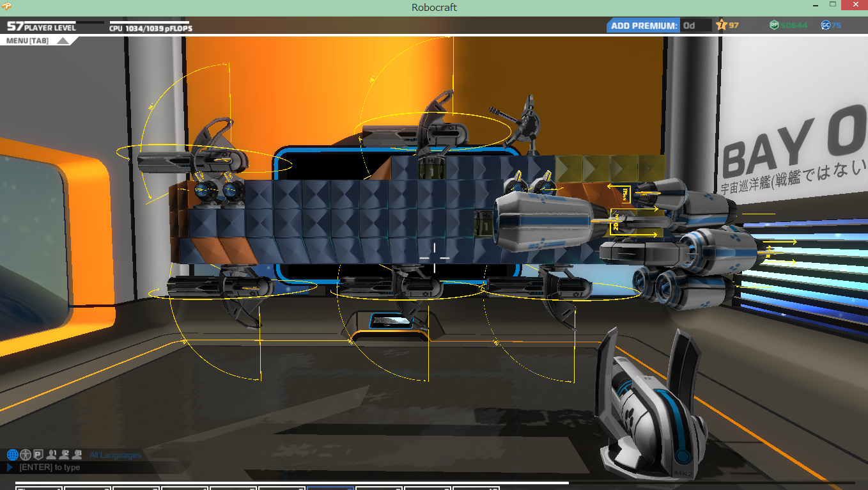868x490 pixels.
Task: Click the All Languages chat filter
Action: (x=115, y=455)
